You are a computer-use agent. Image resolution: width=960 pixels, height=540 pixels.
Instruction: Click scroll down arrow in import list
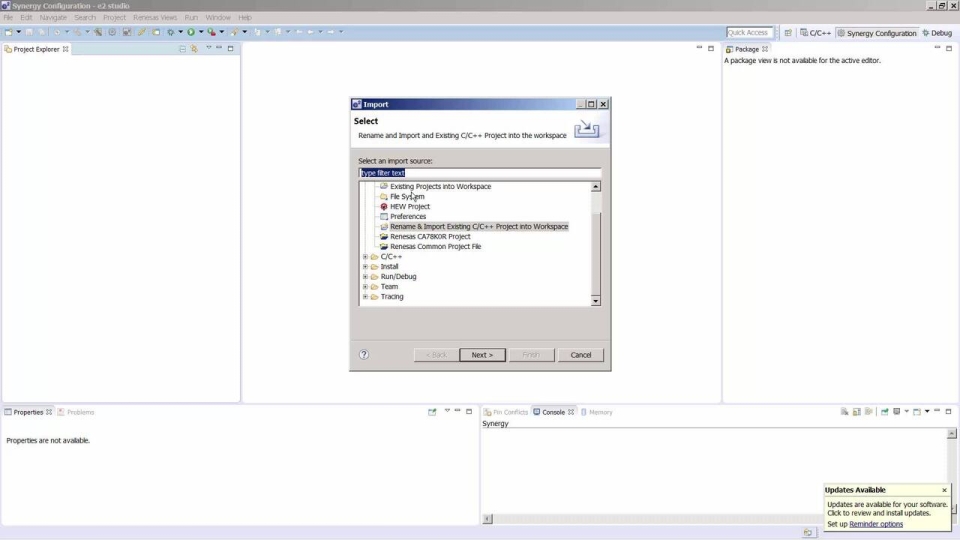click(x=595, y=301)
